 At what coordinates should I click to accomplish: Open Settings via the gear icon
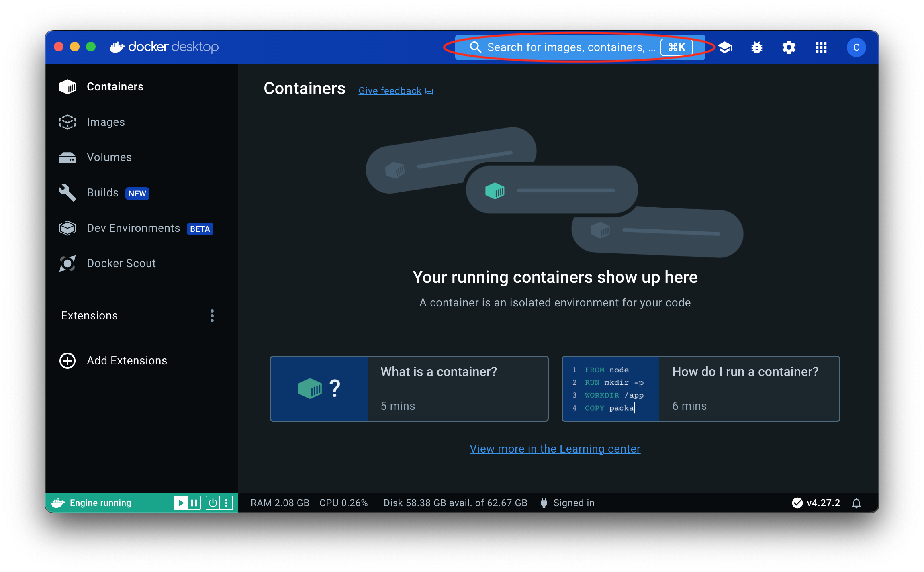[789, 47]
